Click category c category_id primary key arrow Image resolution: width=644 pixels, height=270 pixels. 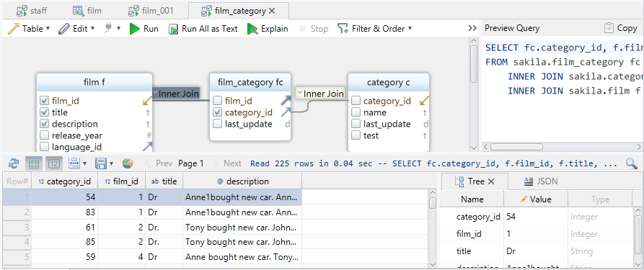coord(425,101)
